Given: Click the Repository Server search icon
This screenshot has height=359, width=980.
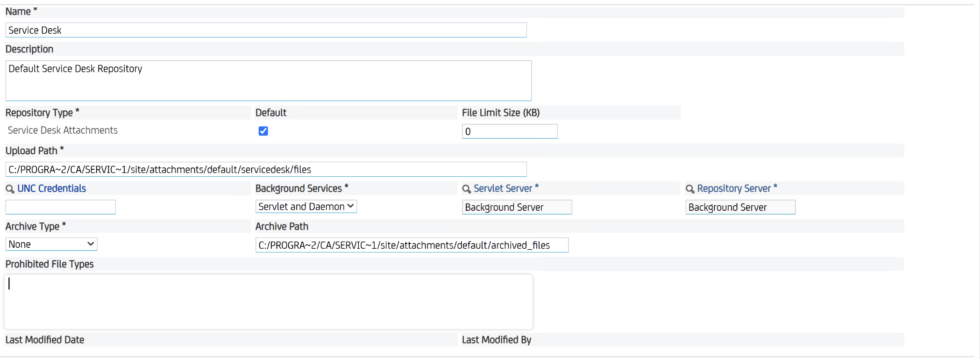Looking at the screenshot, I should point(689,189).
